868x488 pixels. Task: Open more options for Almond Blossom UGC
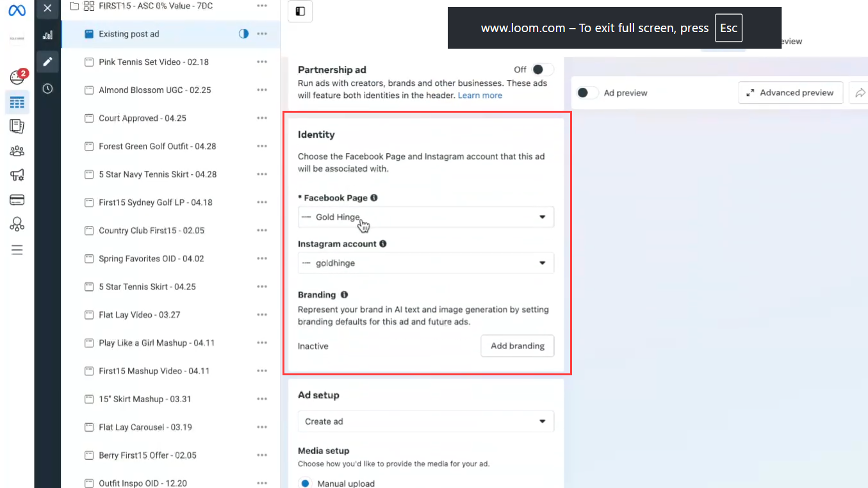tap(262, 90)
